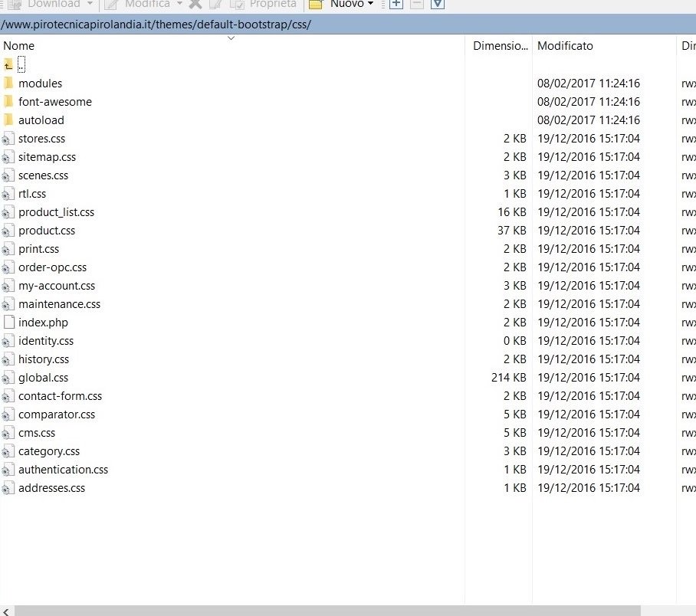Click the print.css file icon
Image resolution: width=696 pixels, height=616 pixels.
[8, 249]
